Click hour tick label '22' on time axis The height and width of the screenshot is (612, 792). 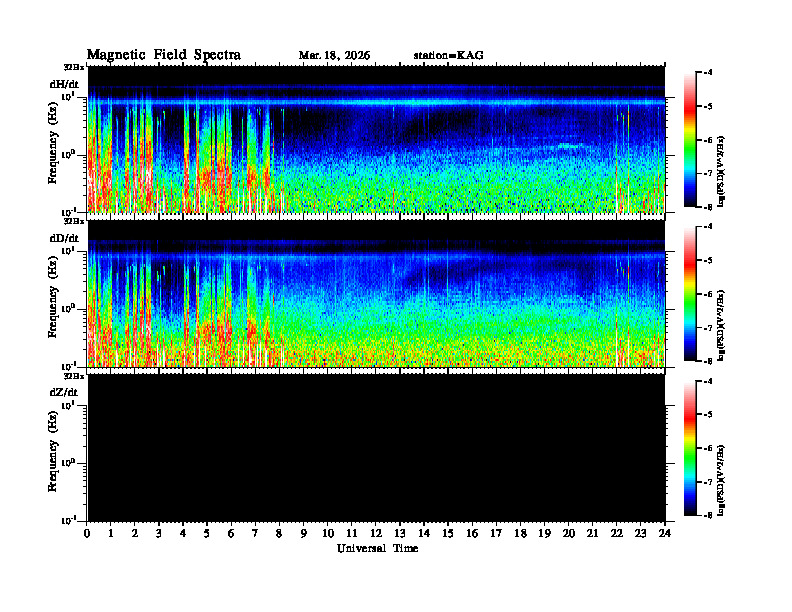pyautogui.click(x=617, y=534)
